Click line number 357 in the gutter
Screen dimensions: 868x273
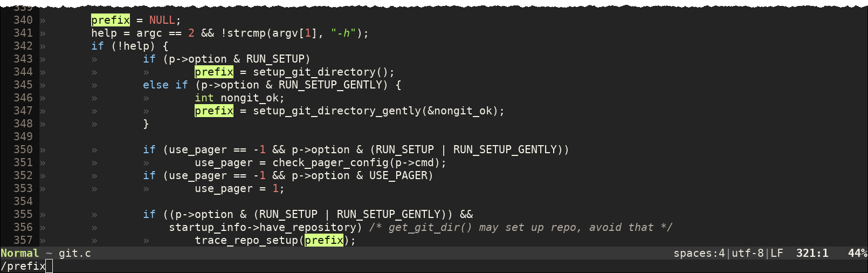tap(23, 240)
